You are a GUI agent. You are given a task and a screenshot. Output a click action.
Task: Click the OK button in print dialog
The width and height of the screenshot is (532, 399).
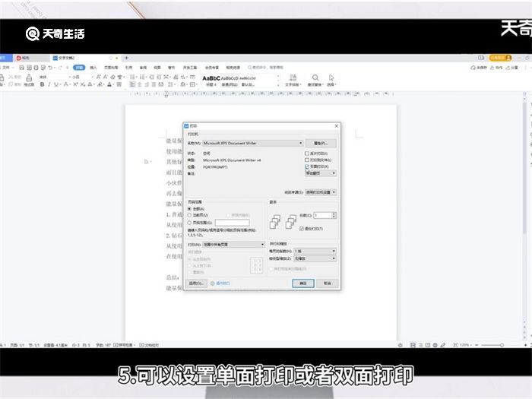pyautogui.click(x=303, y=283)
